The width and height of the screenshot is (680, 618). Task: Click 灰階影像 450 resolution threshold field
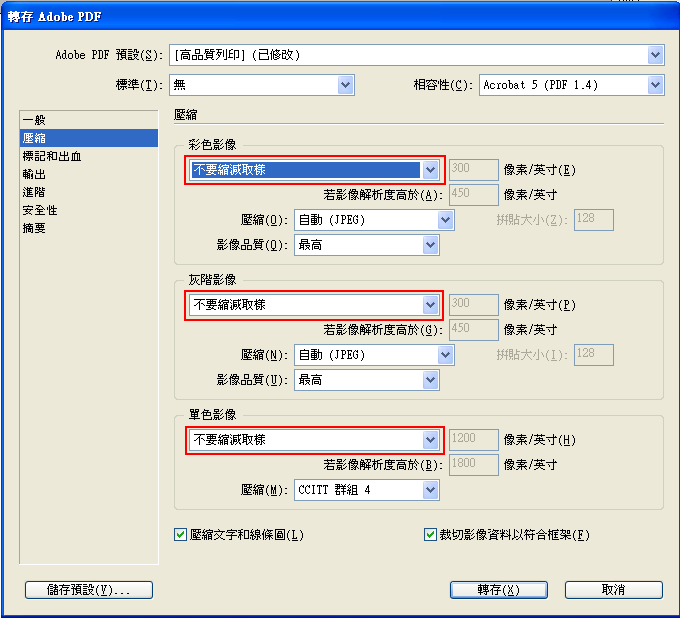[474, 330]
